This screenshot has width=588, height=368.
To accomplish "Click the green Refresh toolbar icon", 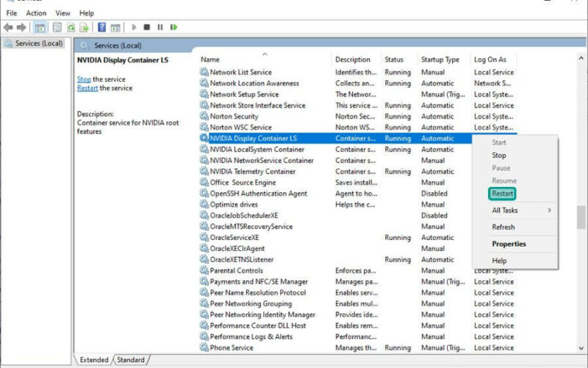I will click(71, 27).
